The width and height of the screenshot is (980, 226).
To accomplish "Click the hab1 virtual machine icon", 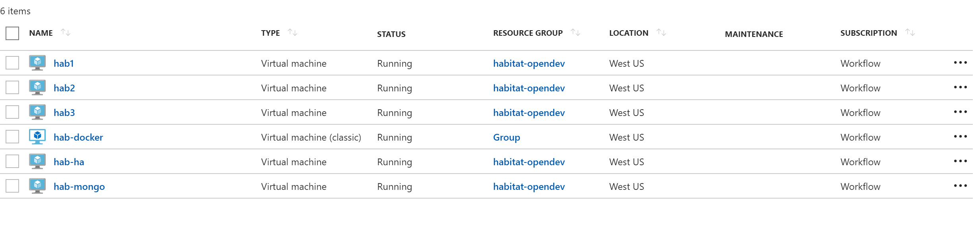I will click(x=37, y=63).
